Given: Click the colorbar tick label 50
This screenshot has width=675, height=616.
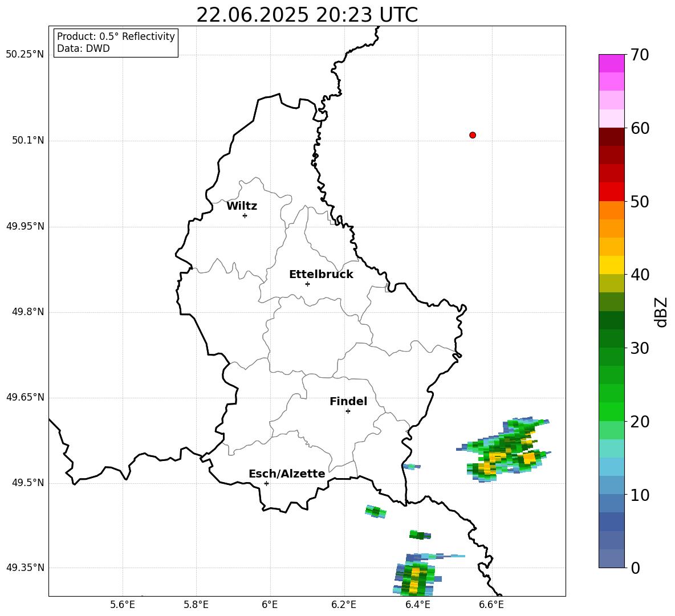Looking at the screenshot, I should [640, 201].
